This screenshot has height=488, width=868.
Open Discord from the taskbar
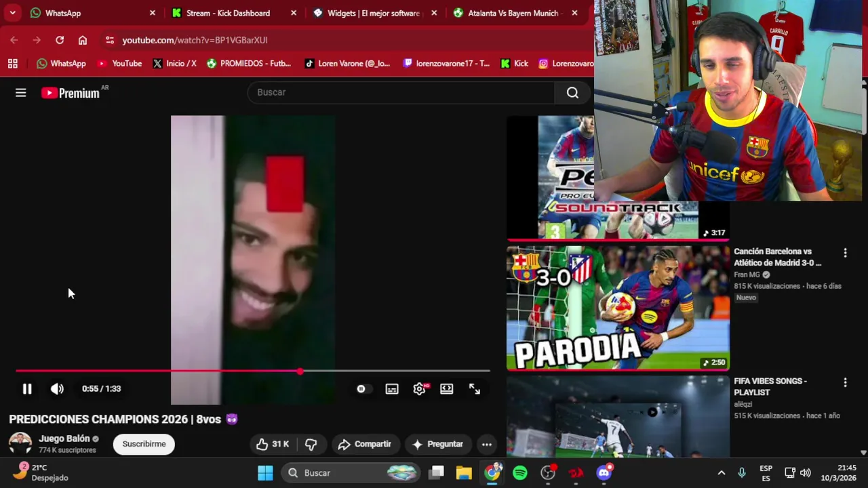coord(604,473)
